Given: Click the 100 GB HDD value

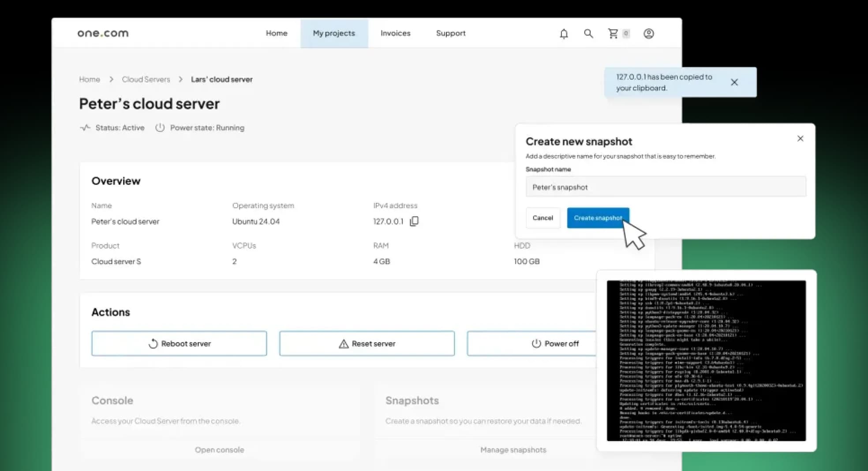Looking at the screenshot, I should [527, 262].
